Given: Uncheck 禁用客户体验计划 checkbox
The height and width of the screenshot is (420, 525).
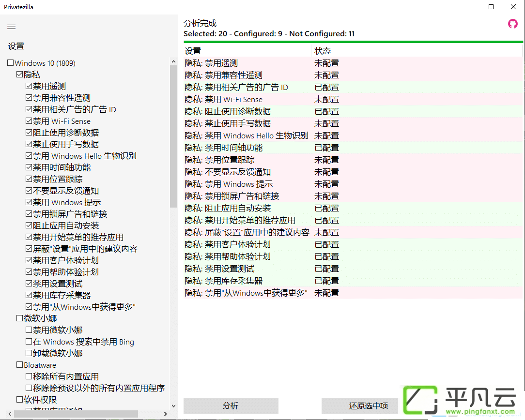Looking at the screenshot, I should point(29,260).
